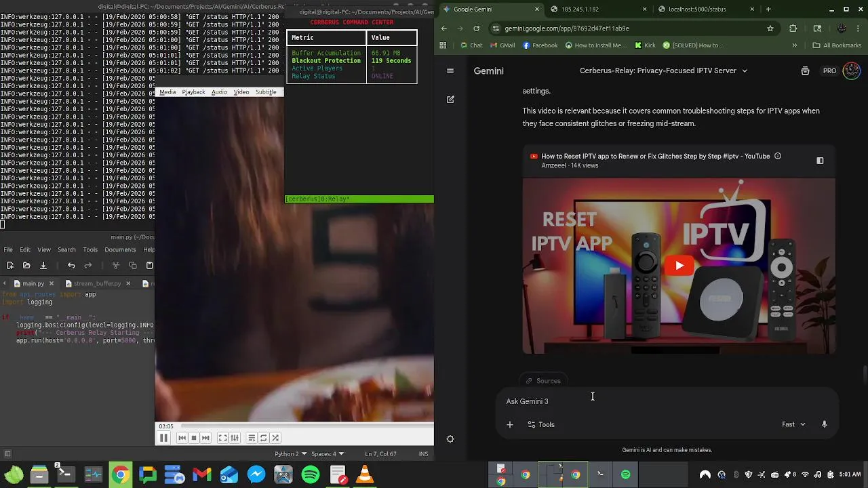868x488 pixels.
Task: Open the Spaces: 4 indentation dropdown
Action: pos(328,453)
